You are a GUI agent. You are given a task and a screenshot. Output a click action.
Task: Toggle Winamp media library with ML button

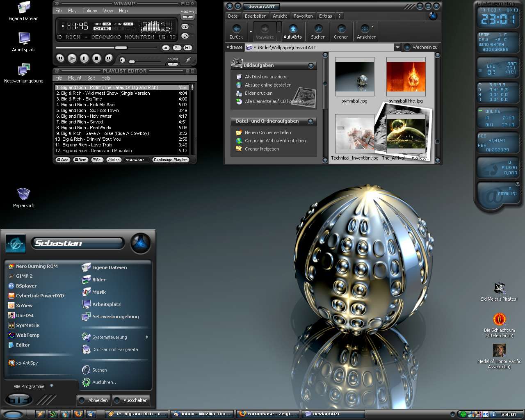click(187, 48)
